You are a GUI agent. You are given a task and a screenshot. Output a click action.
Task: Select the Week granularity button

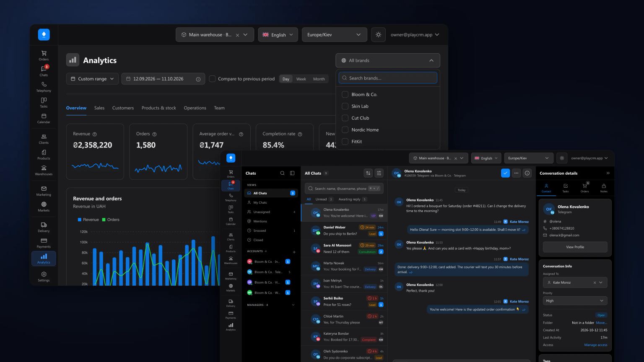click(x=301, y=79)
